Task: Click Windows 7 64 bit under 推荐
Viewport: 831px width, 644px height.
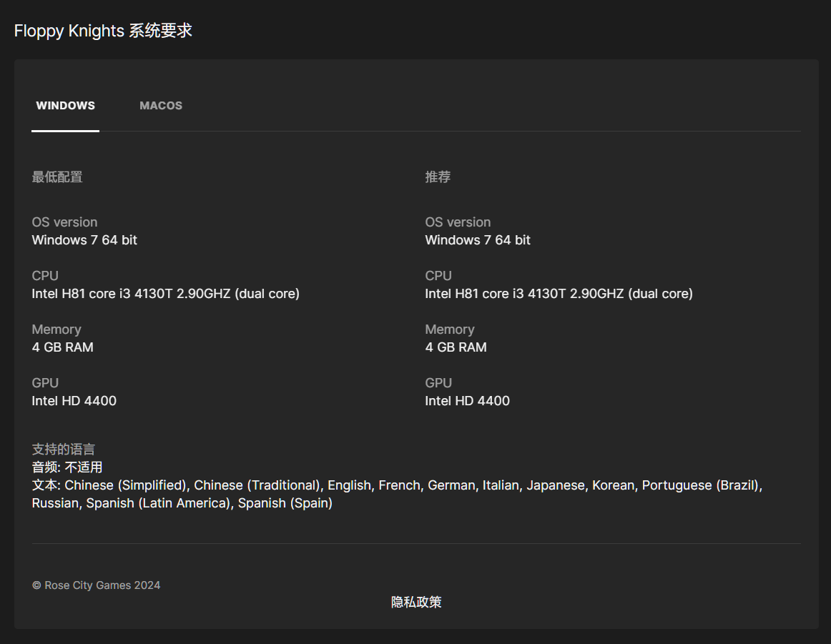Action: point(478,240)
